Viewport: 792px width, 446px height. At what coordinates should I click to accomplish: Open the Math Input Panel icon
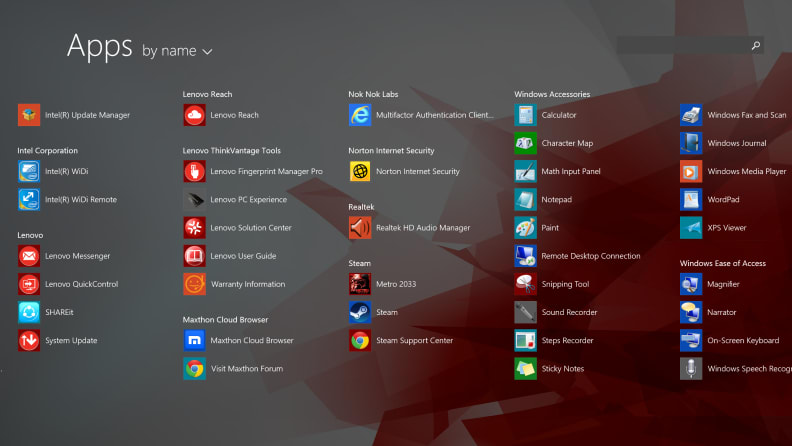point(525,171)
